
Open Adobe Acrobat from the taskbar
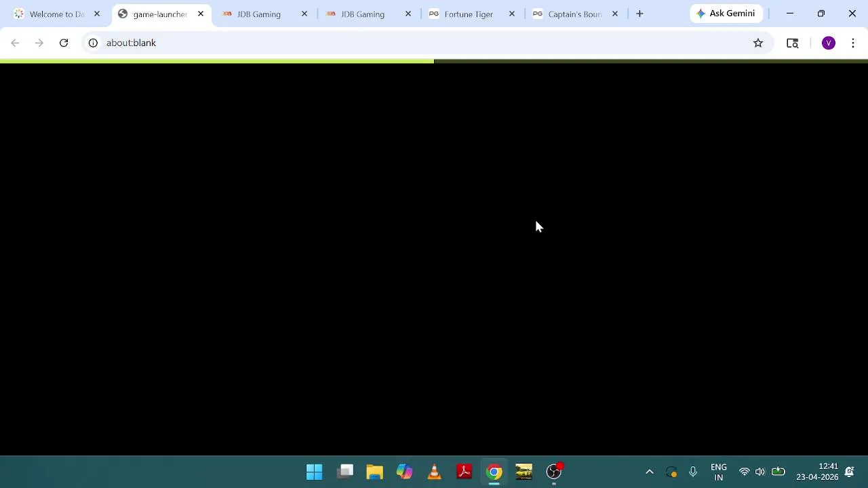tap(465, 472)
